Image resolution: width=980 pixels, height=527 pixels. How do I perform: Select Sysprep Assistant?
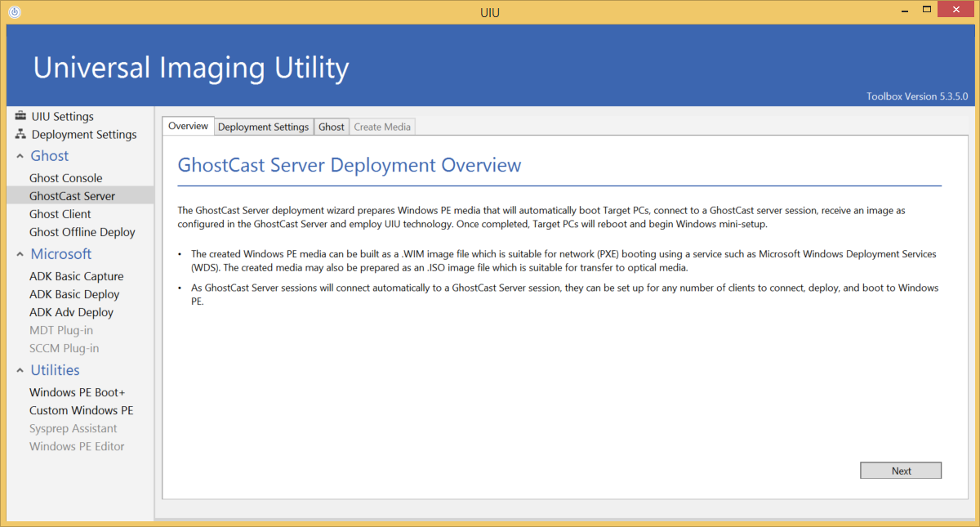click(73, 428)
